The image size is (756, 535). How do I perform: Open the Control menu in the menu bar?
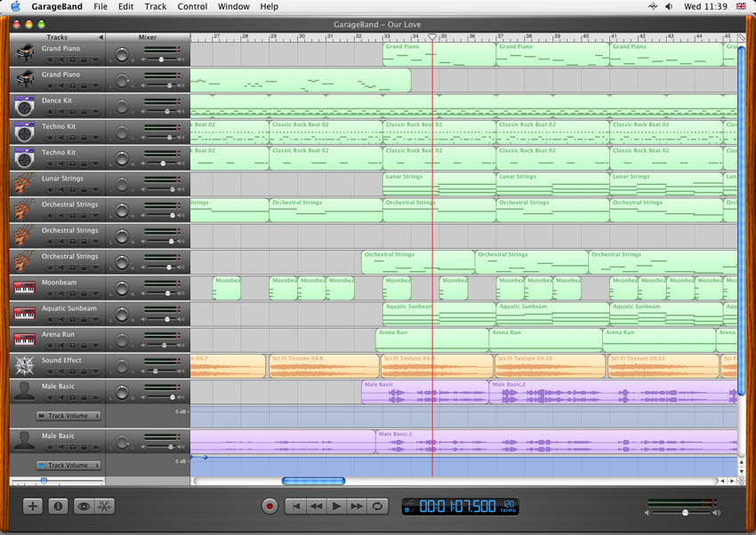pyautogui.click(x=192, y=6)
